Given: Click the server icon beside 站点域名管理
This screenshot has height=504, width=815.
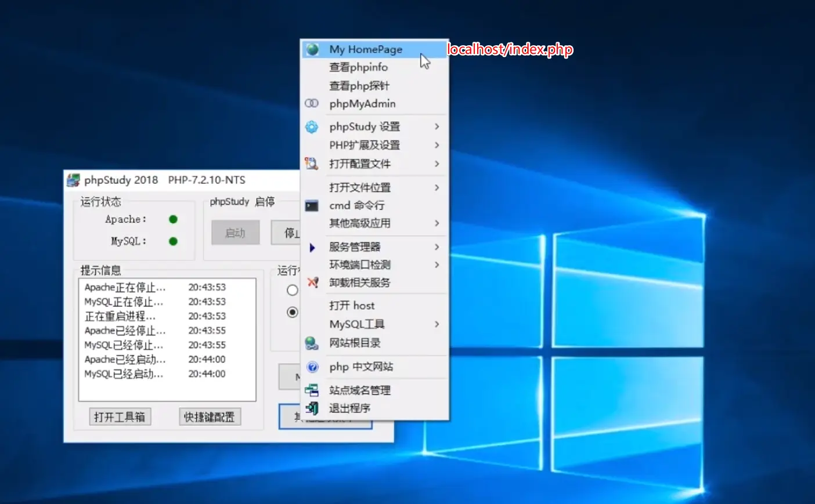Looking at the screenshot, I should point(312,390).
